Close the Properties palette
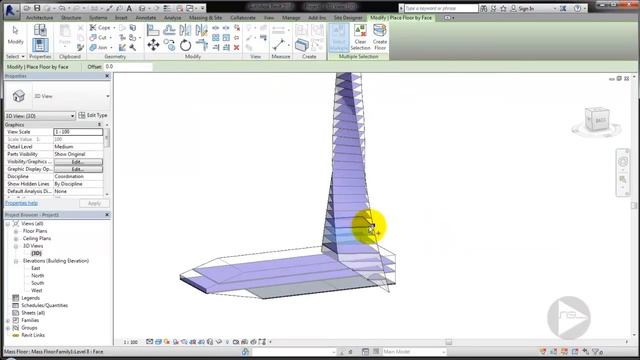Viewport: 640px width, 360px height. [x=107, y=76]
